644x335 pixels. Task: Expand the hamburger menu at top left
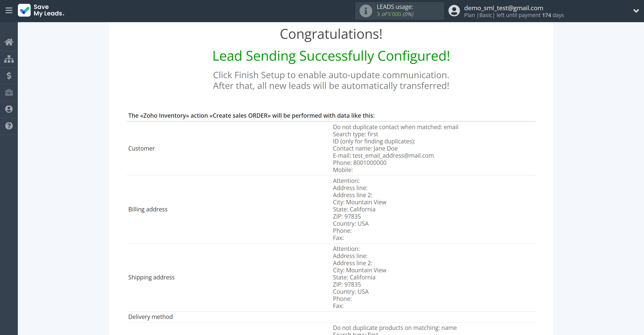(x=9, y=10)
